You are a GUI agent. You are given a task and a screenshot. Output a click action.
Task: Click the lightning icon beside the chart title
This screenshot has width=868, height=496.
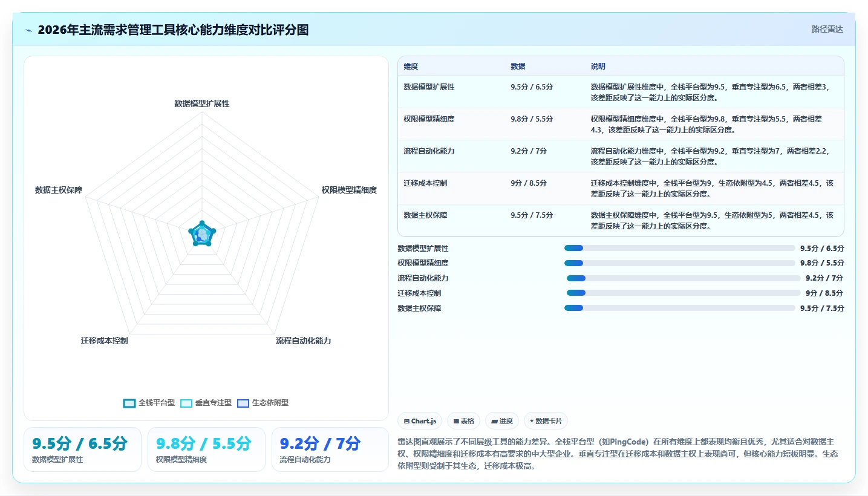click(x=28, y=30)
